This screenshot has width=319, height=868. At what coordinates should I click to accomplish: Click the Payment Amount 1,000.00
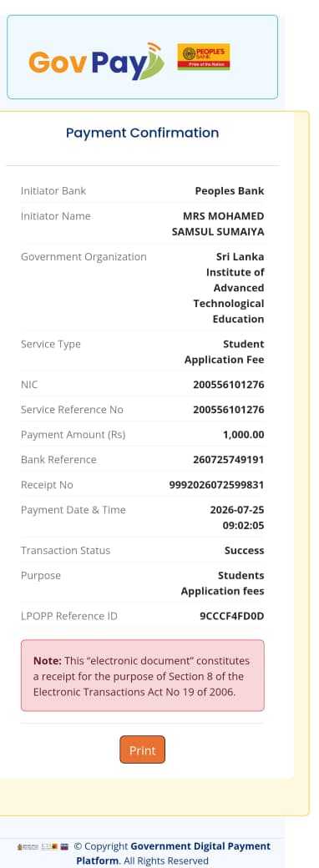243,435
